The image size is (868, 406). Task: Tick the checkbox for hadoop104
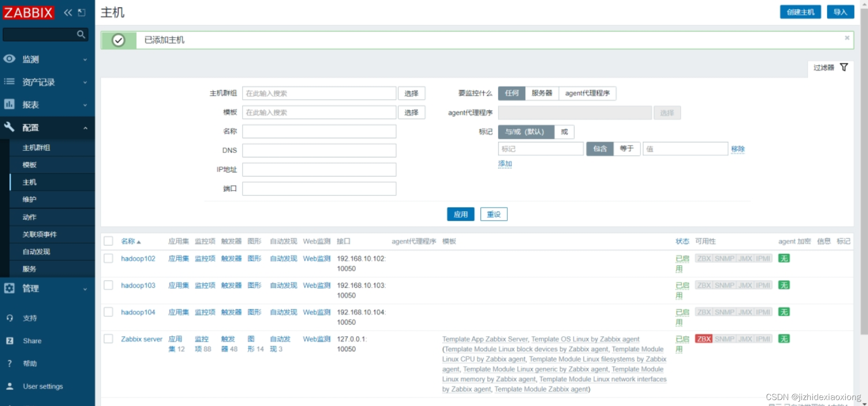tap(108, 312)
